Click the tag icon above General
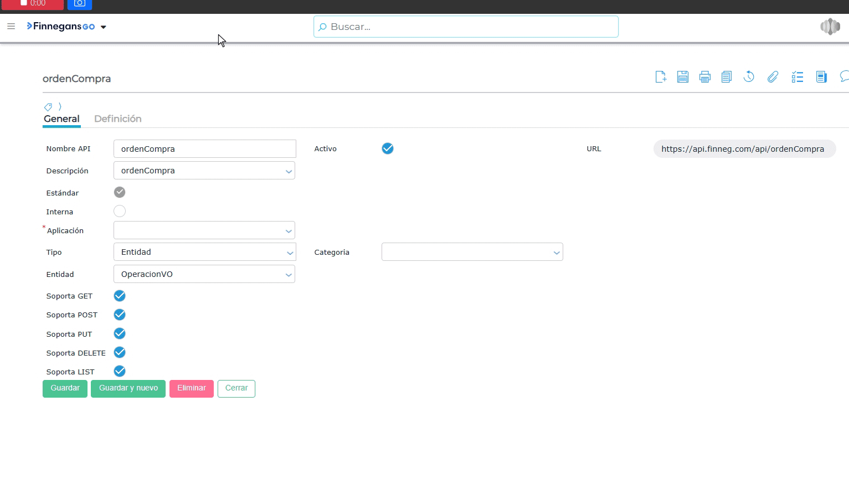The width and height of the screenshot is (849, 504). tap(48, 107)
